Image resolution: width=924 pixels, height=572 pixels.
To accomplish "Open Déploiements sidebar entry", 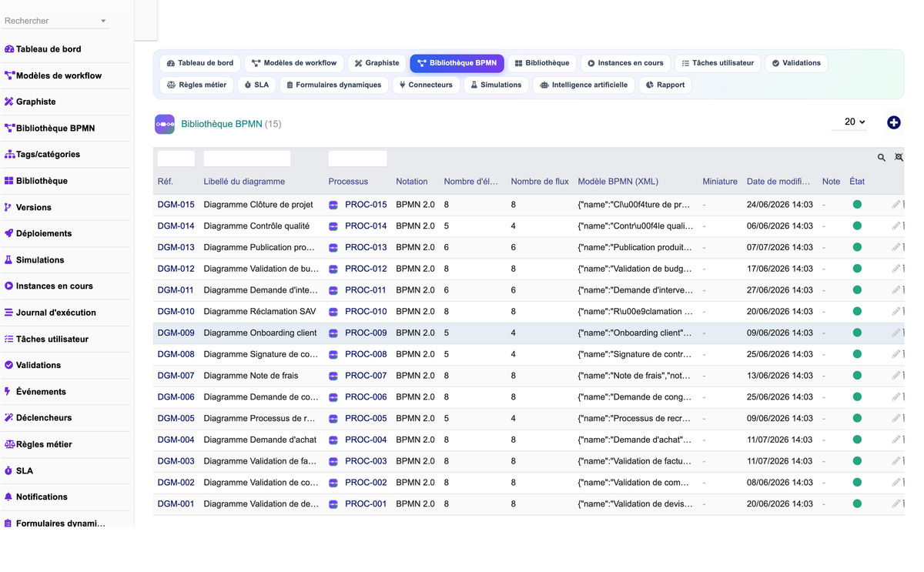I will pyautogui.click(x=38, y=233).
